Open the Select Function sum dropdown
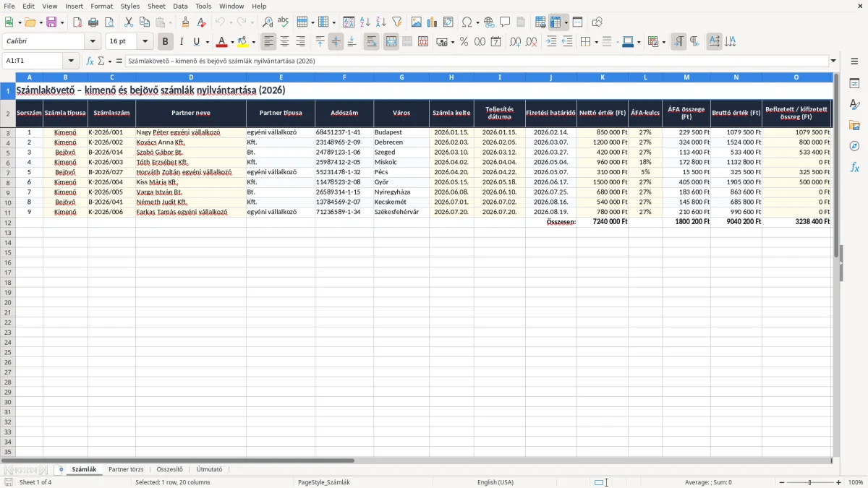Screen dimensions: 868x488 109,61
